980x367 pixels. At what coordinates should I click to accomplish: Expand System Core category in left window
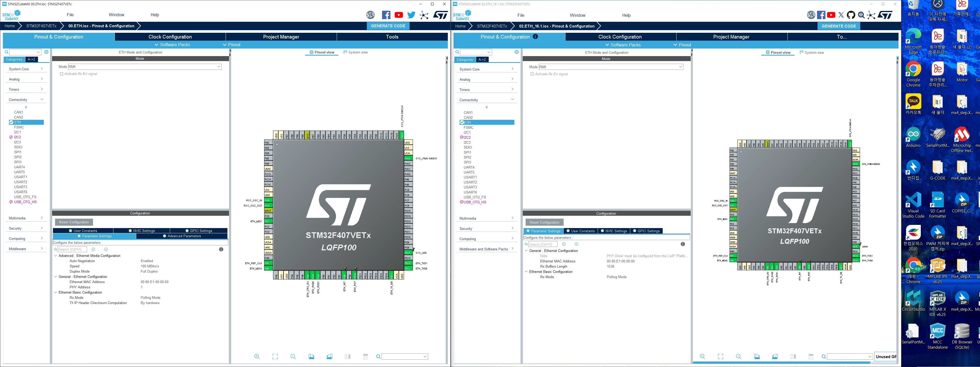(x=26, y=69)
